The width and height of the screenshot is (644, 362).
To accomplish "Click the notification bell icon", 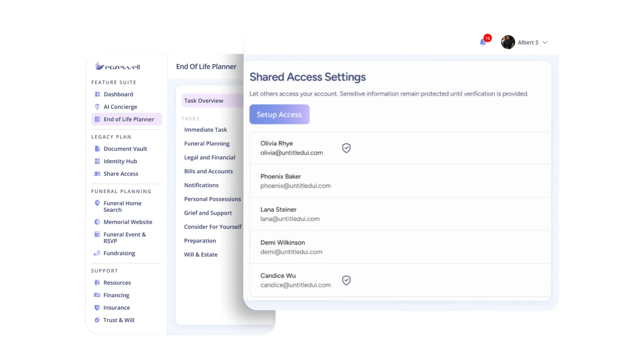I will pos(483,42).
